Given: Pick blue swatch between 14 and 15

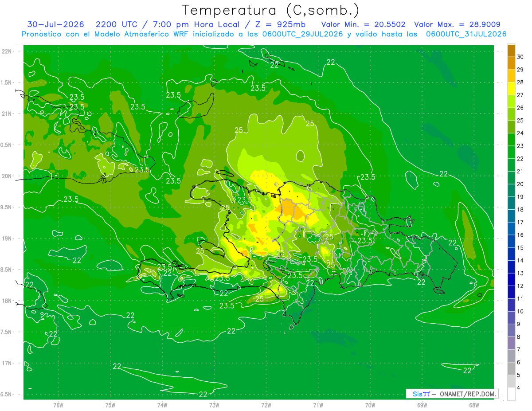Looking at the screenshot, I should (511, 254).
